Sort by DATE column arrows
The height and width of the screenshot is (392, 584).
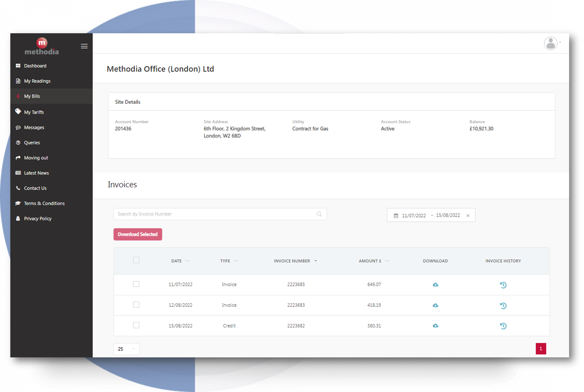pyautogui.click(x=187, y=261)
